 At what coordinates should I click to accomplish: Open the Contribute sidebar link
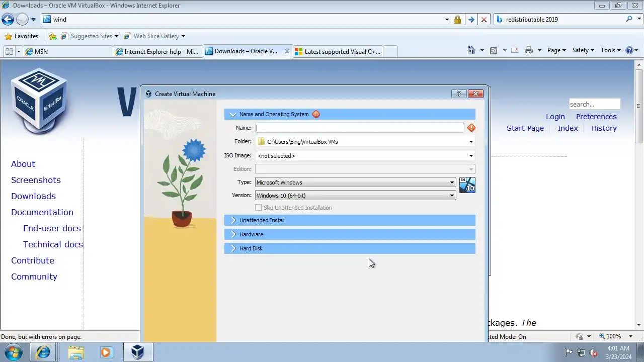click(x=33, y=260)
